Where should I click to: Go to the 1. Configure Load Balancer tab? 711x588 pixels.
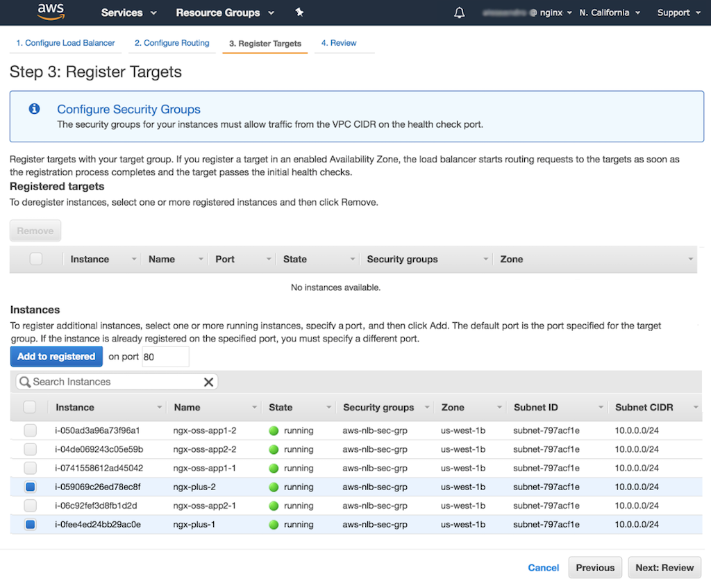coord(65,43)
